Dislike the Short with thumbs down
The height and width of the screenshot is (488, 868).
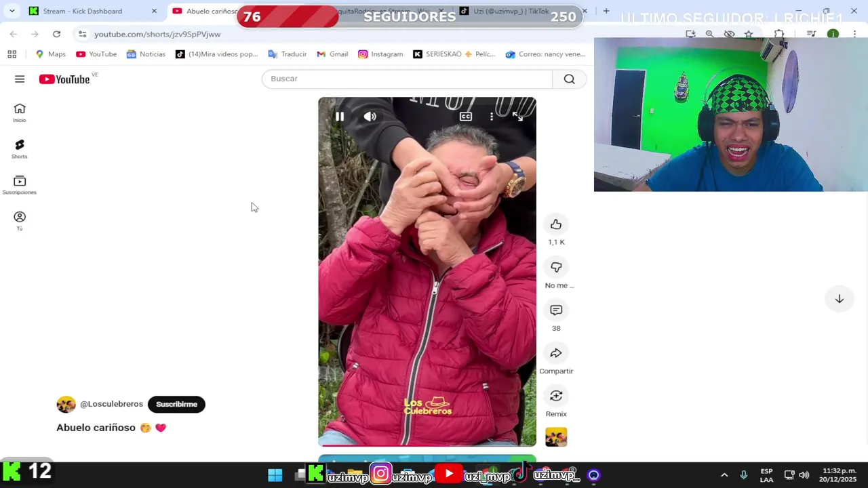[556, 267]
